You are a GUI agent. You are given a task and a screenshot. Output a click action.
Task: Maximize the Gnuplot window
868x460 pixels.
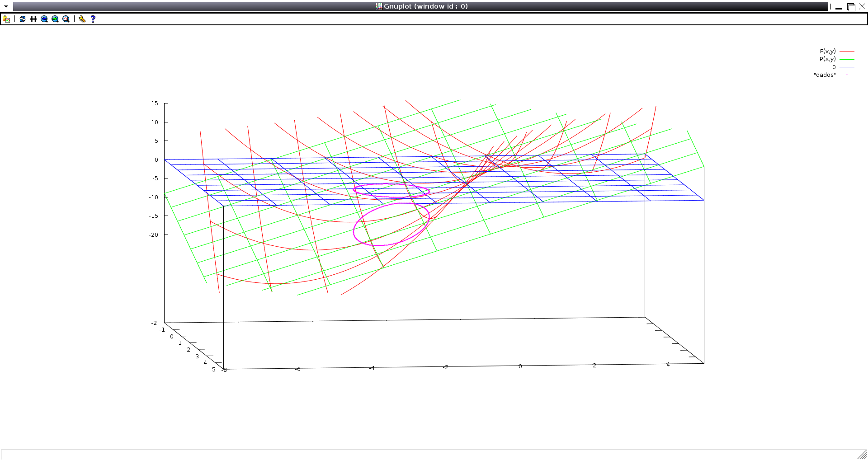pos(851,7)
